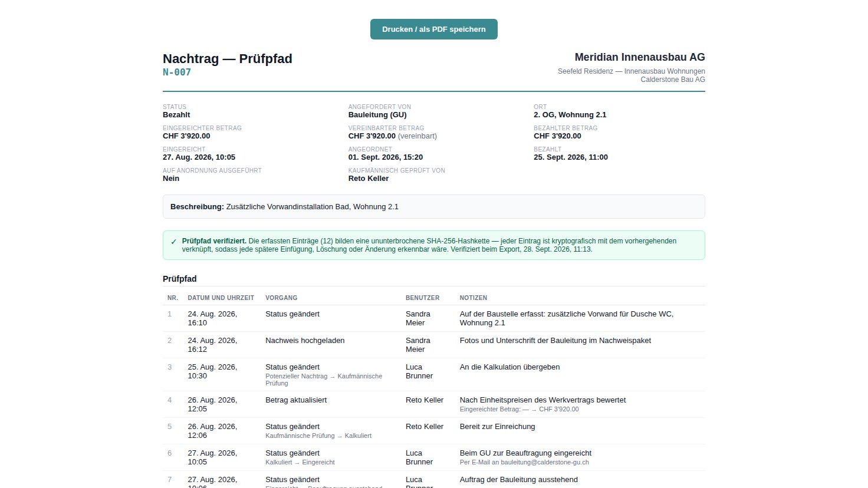The width and height of the screenshot is (868, 488).
Task: Click the heading Nachtrag — Prüfpfad
Action: point(228,59)
